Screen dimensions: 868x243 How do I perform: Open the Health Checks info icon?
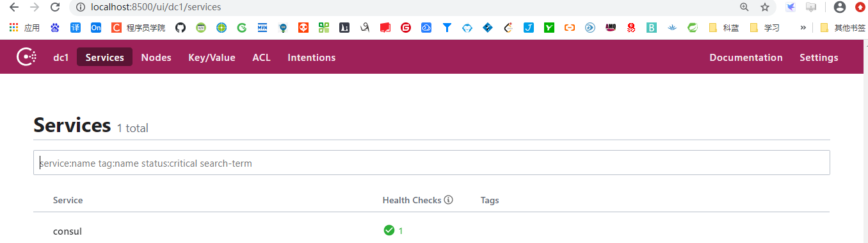click(449, 200)
